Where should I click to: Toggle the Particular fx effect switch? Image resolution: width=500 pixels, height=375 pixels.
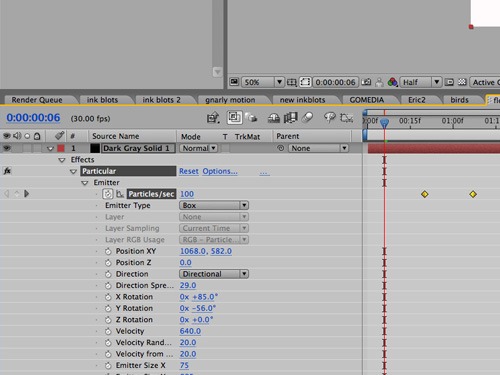click(x=7, y=171)
